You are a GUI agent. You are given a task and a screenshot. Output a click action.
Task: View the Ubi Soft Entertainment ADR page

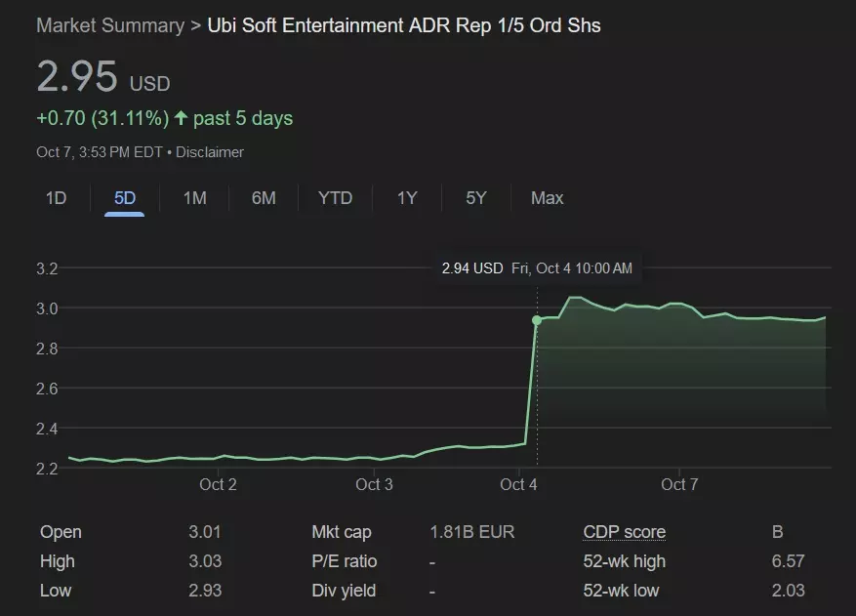click(403, 25)
